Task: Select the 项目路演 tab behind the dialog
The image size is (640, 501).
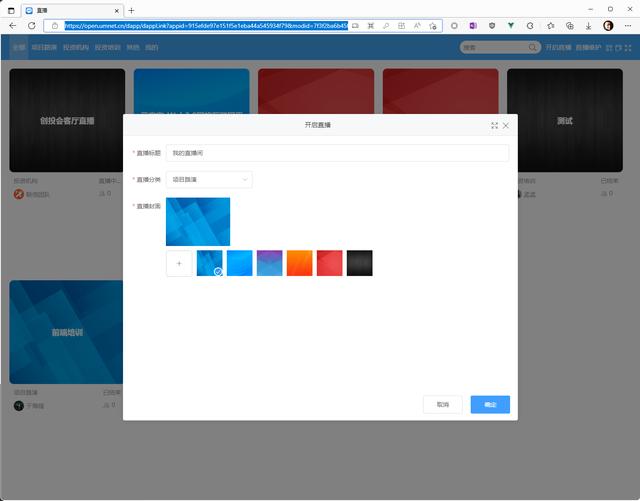Action: (x=44, y=47)
